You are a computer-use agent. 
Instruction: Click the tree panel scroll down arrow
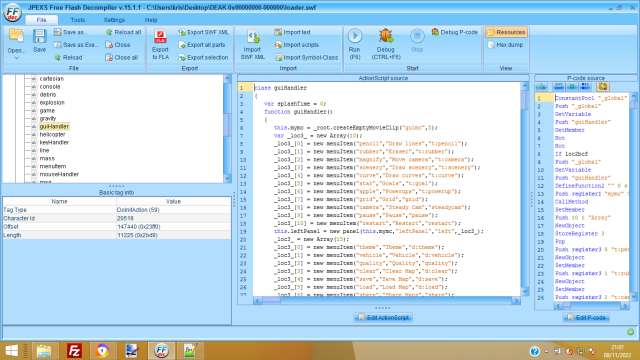point(228,179)
